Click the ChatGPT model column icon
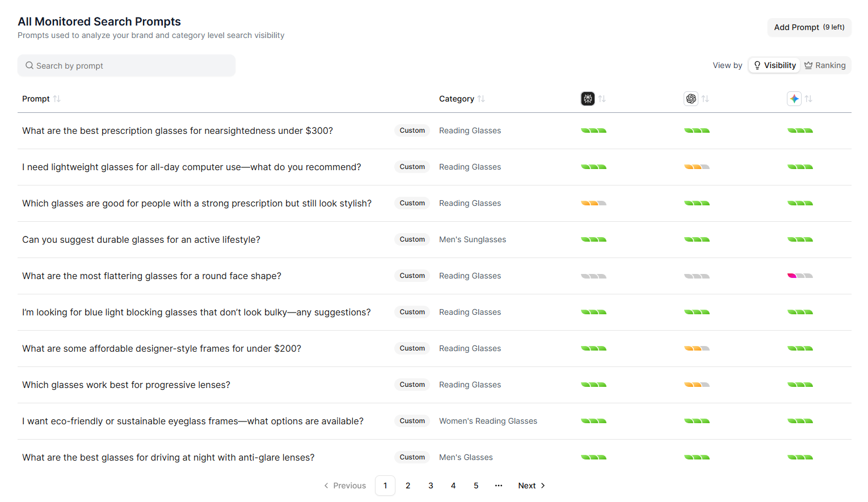Image resolution: width=868 pixels, height=502 pixels. [x=691, y=98]
